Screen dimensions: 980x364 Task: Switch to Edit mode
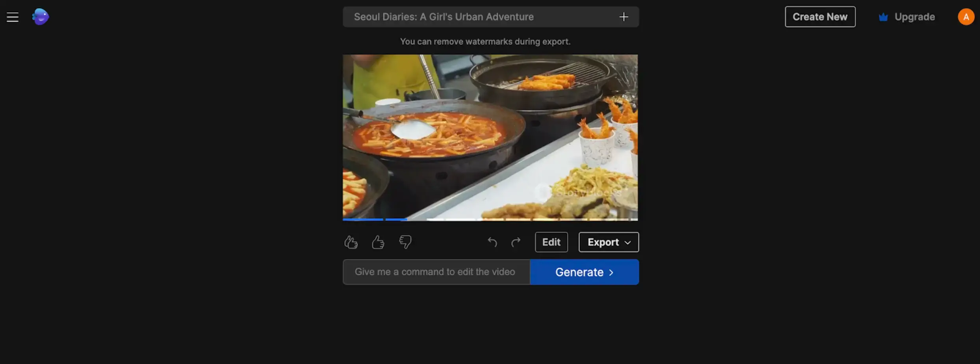(x=551, y=242)
